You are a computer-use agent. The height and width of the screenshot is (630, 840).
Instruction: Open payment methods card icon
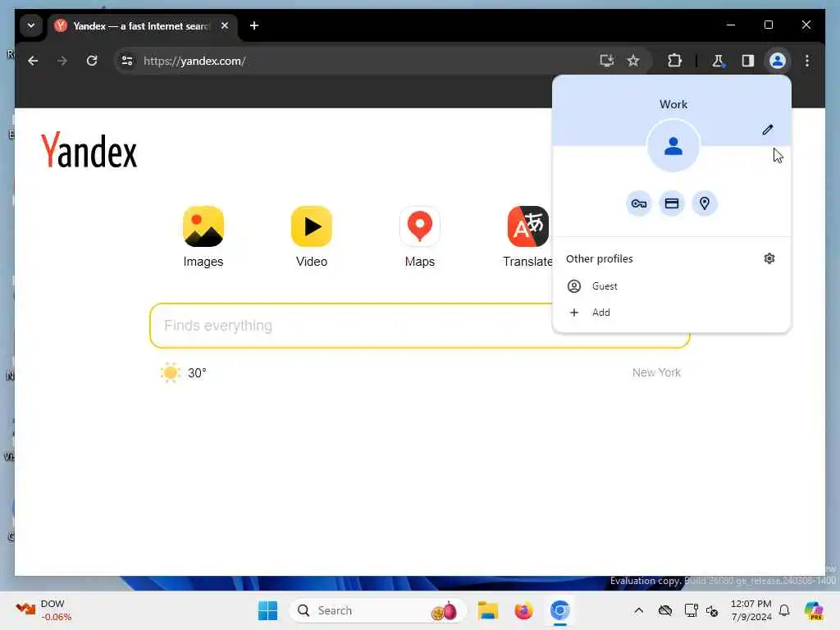[x=672, y=203]
